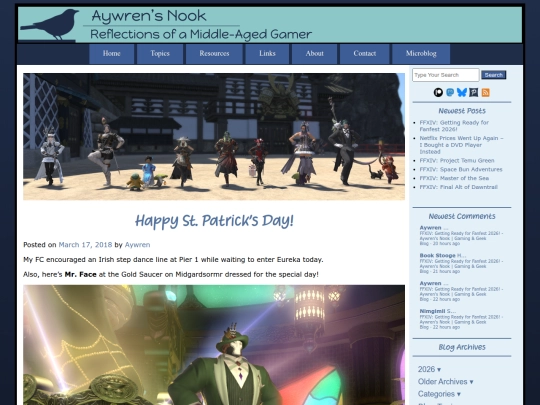Go to the Home menu item

click(x=112, y=54)
